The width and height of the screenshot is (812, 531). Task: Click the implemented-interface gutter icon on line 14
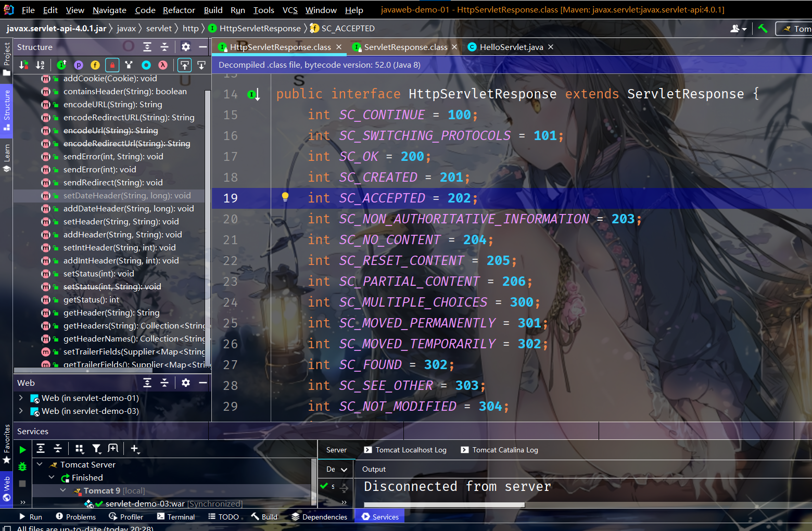(253, 94)
